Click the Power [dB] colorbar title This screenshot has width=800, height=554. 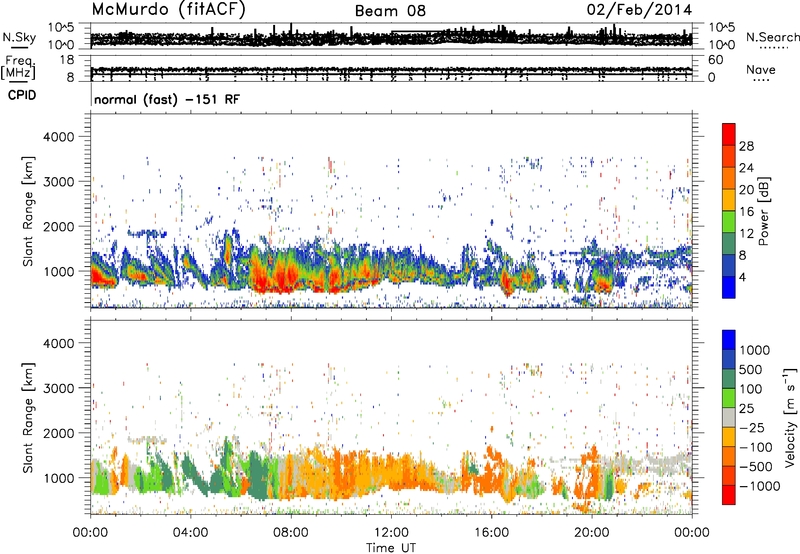764,211
